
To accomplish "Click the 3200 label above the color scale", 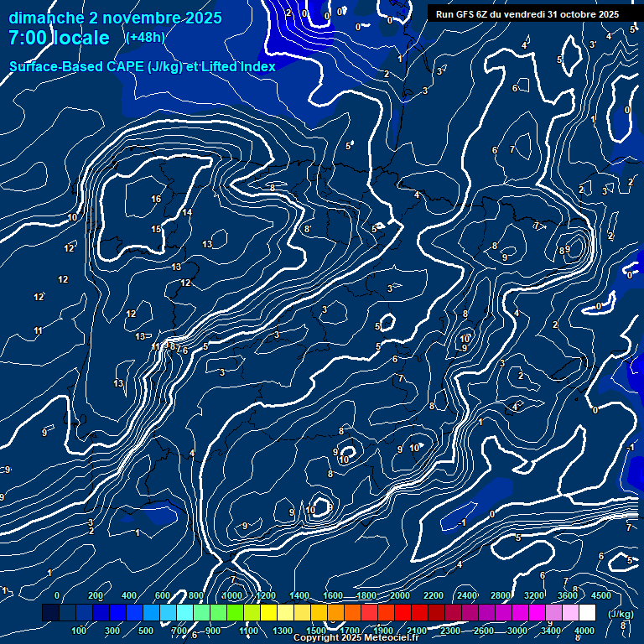I will pyautogui.click(x=534, y=595).
